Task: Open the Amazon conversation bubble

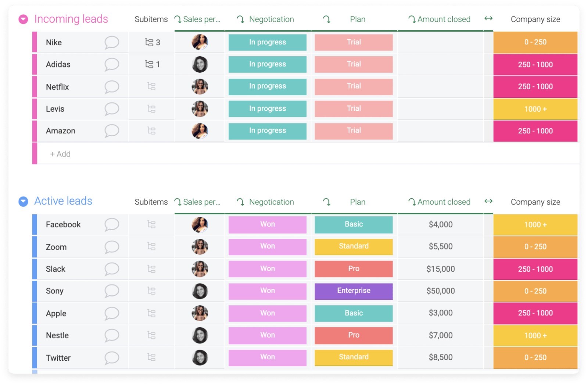Action: [112, 131]
